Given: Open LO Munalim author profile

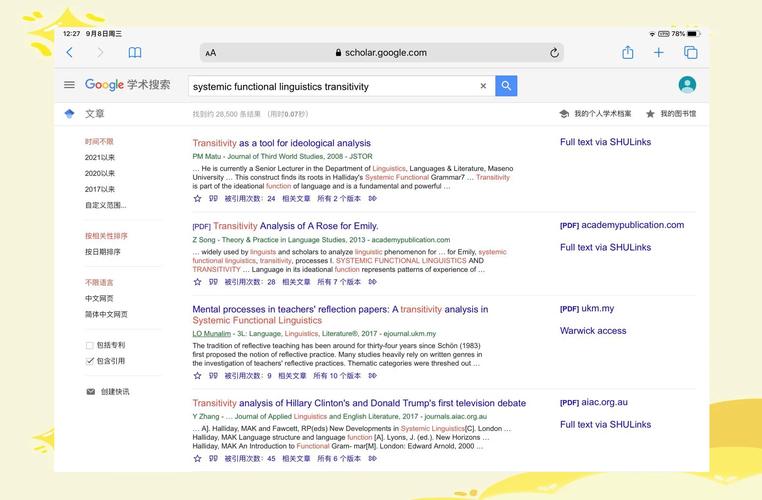Looking at the screenshot, I should 211,333.
